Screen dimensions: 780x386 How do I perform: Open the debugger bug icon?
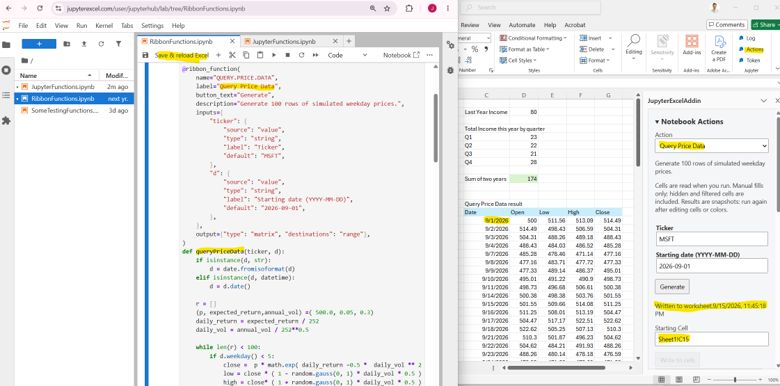click(450, 70)
